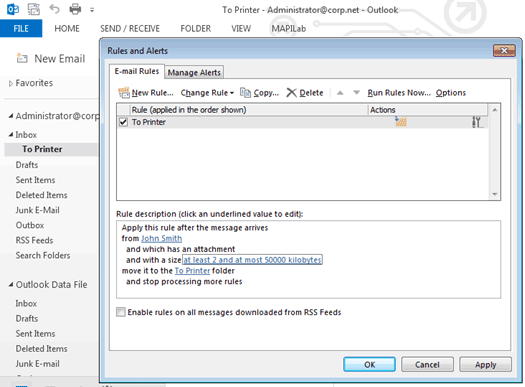Collapse the Administrator@corp account tree
Screen dimensions: 525x387
(11, 116)
